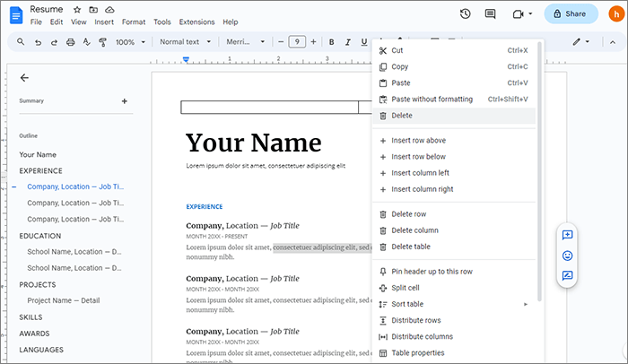Open the Insert menu
This screenshot has height=364, width=628.
(x=104, y=22)
